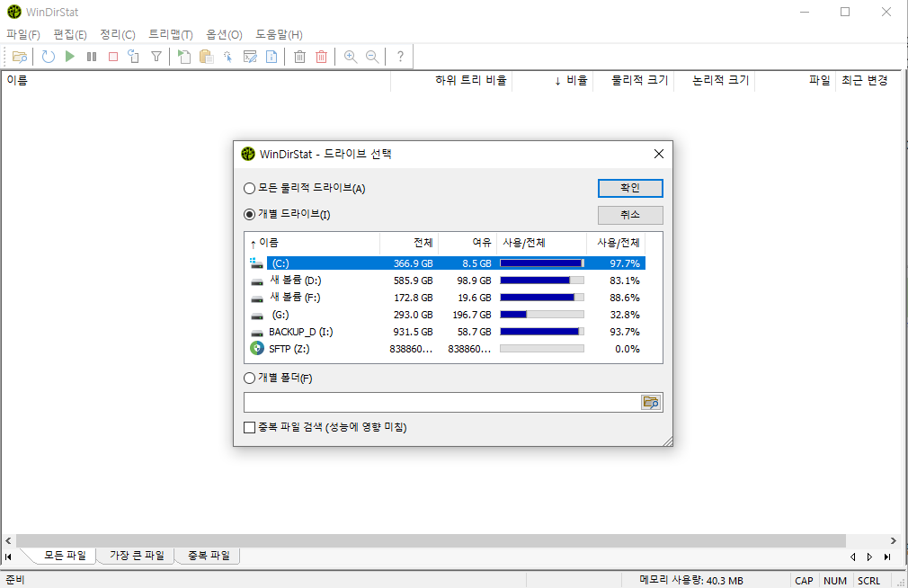Image resolution: width=908 pixels, height=588 pixels.
Task: Click the 196.7 GB free space value
Action: [471, 315]
